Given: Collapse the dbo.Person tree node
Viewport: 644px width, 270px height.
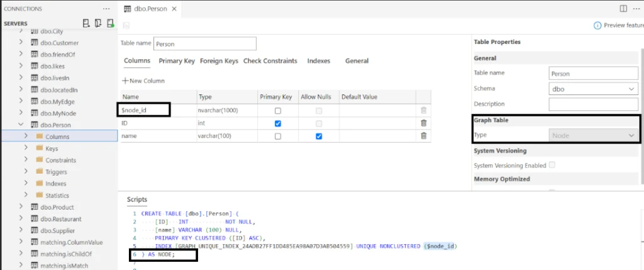Looking at the screenshot, I should (21, 125).
